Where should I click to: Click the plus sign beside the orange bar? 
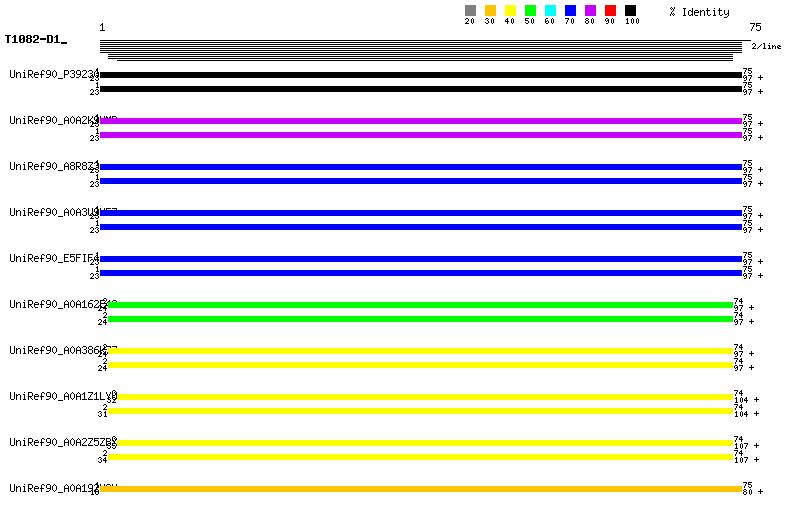tap(760, 492)
